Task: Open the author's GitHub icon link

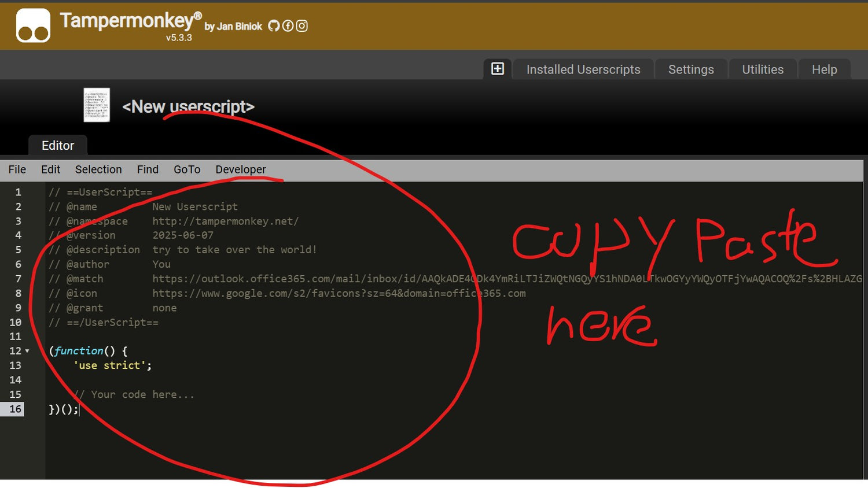Action: pos(274,26)
